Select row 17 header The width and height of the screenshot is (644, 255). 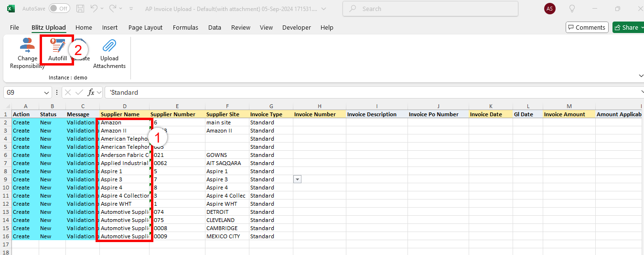[x=6, y=244]
